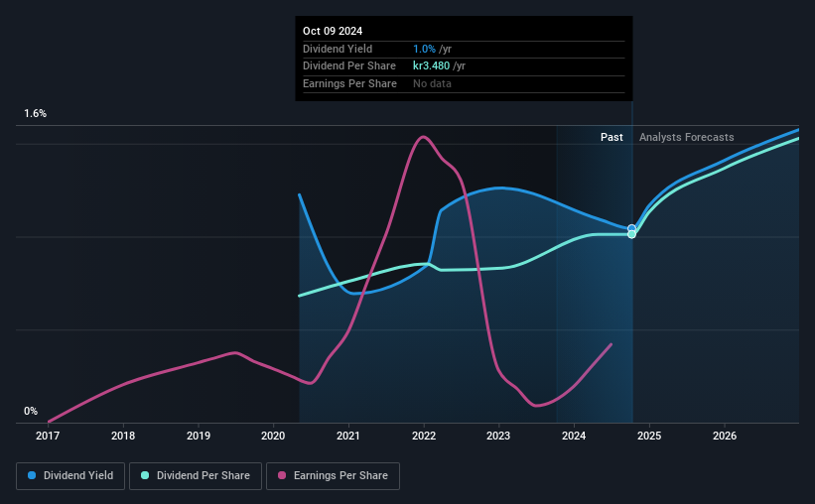Click the 0% y-axis label
Viewport: 815px width, 504px height.
[x=31, y=411]
